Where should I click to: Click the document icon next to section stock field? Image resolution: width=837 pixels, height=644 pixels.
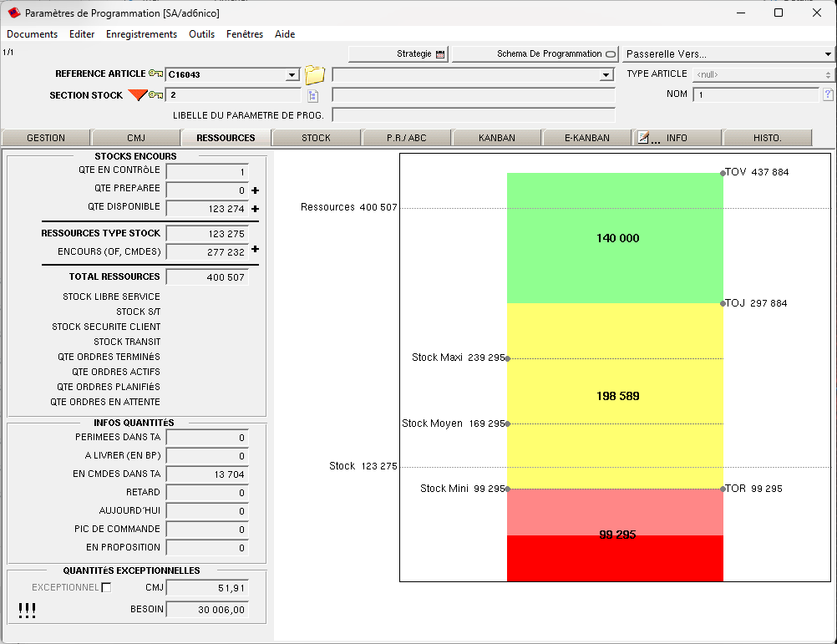click(313, 95)
